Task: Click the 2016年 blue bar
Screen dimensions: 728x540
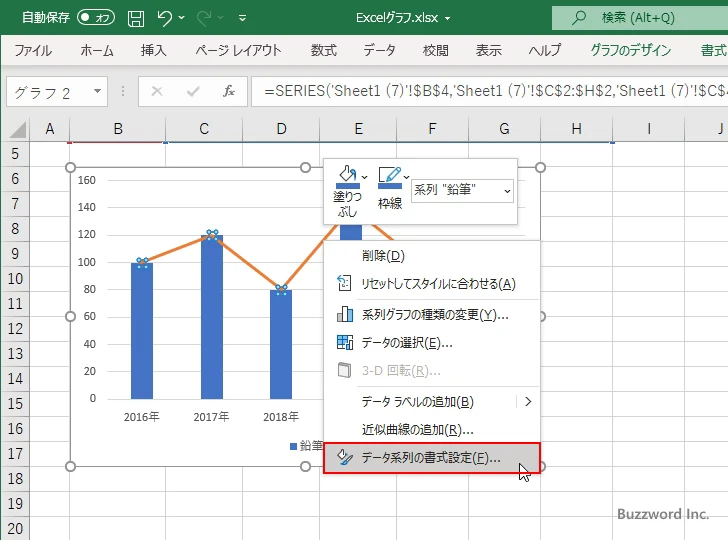Action: (x=142, y=331)
